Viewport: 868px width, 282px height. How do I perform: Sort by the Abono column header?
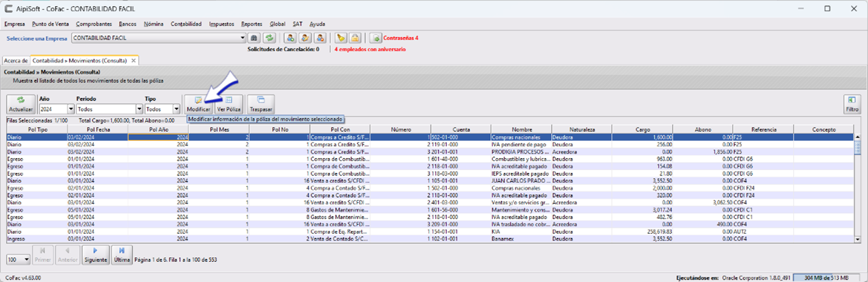pos(703,129)
